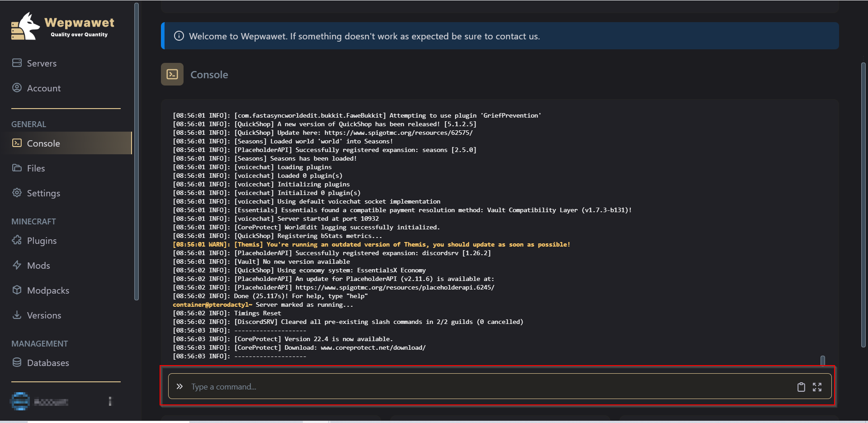Click the QuickShop spigotmc update URL line

point(323,133)
